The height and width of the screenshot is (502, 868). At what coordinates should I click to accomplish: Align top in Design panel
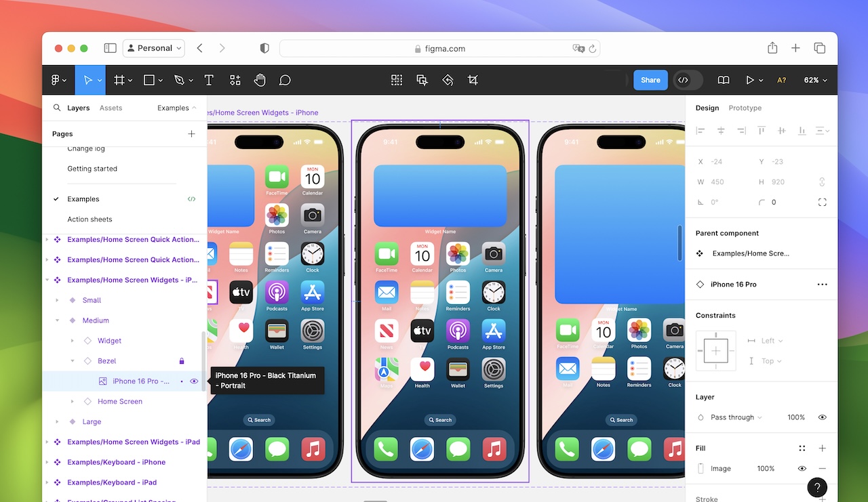coord(762,131)
